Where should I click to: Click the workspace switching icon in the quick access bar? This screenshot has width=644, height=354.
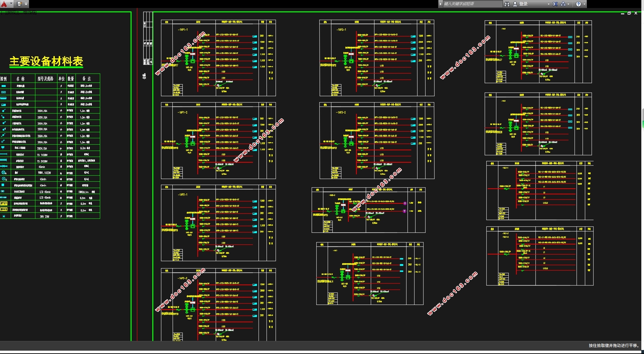(x=19, y=4)
